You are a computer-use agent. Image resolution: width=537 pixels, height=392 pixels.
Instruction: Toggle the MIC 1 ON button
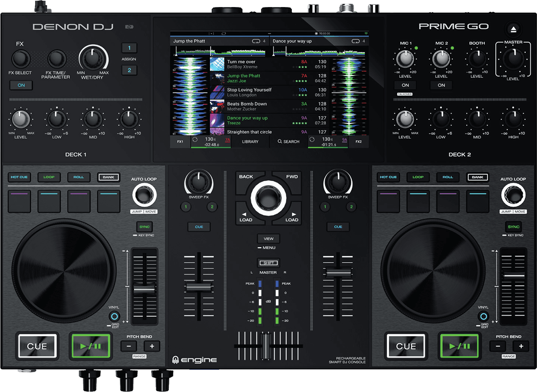(405, 85)
